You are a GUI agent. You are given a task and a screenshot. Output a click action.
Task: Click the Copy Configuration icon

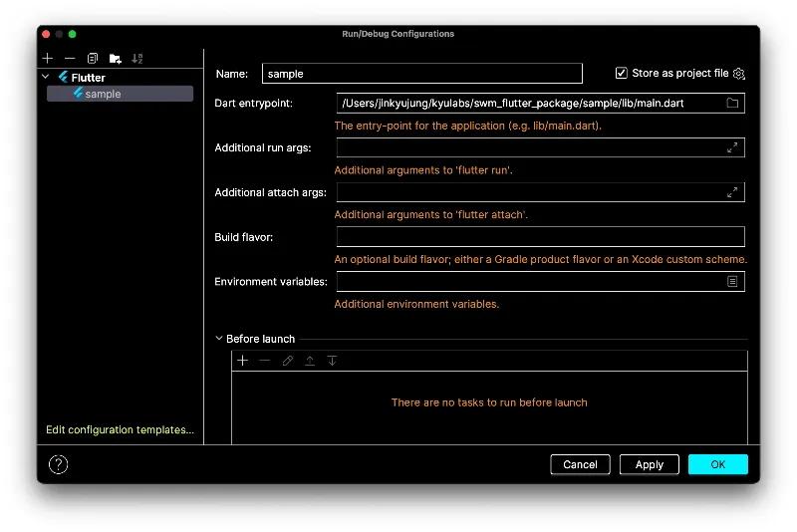[x=93, y=59]
